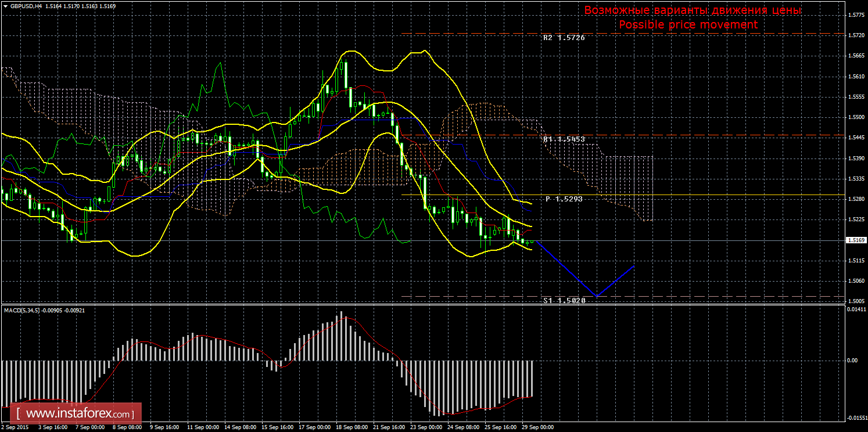Image resolution: width=868 pixels, height=432 pixels.
Task: Click the -0.01551 MACD scale value
Action: click(855, 417)
